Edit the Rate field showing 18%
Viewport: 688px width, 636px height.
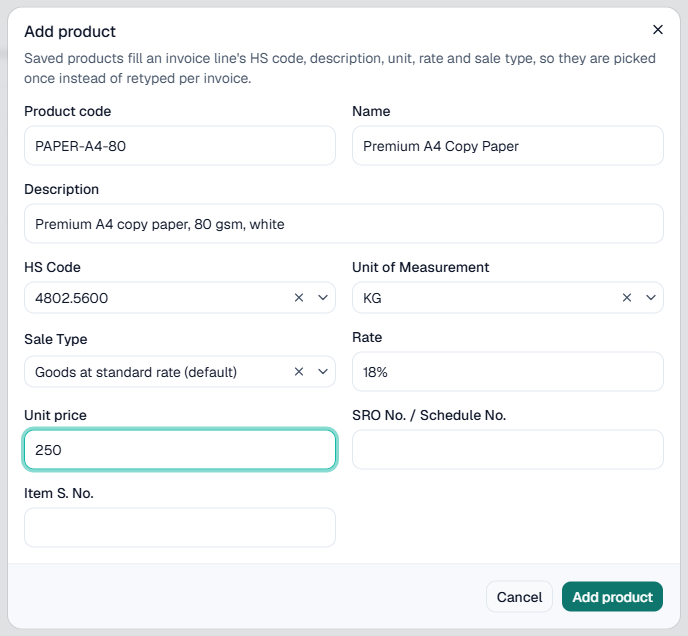pos(508,372)
